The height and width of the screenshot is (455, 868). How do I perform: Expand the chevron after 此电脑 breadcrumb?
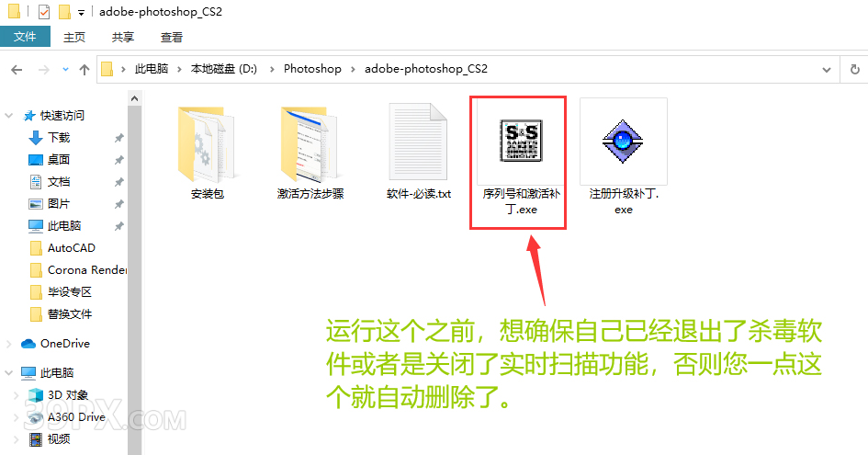point(179,69)
